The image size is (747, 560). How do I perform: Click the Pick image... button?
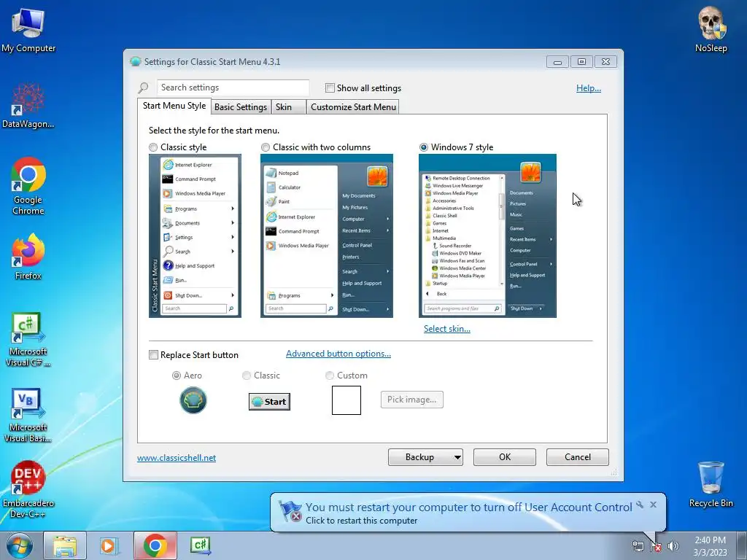click(411, 400)
